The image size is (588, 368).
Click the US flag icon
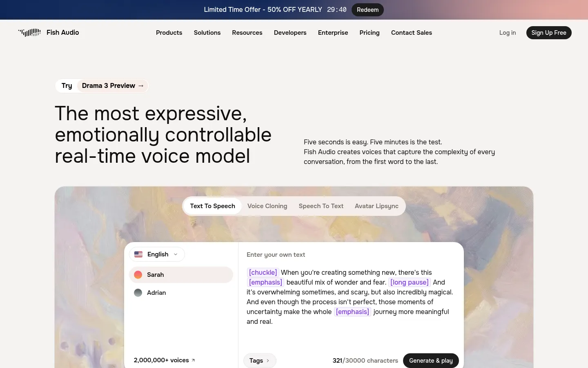pos(138,254)
